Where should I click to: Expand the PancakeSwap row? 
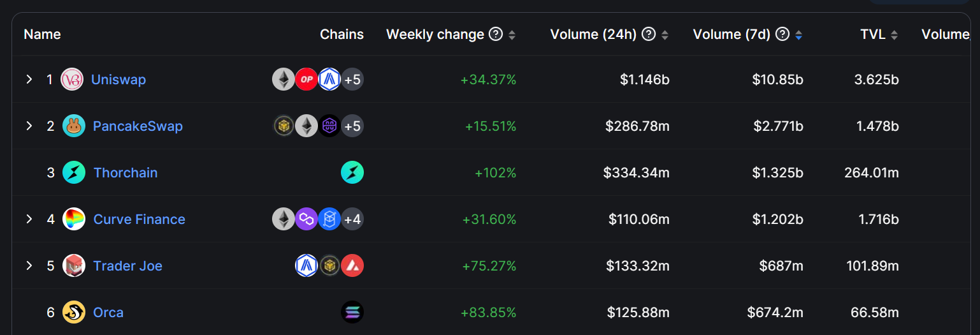click(29, 126)
